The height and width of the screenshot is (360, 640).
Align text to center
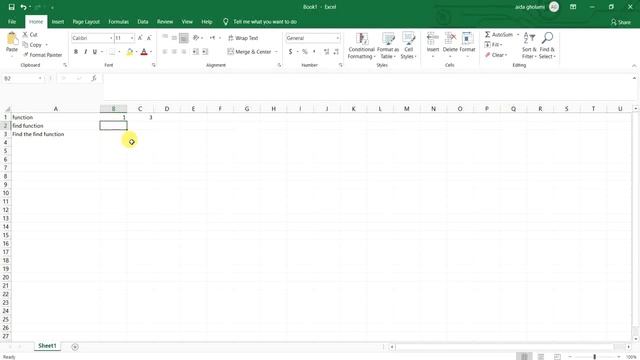(x=174, y=52)
